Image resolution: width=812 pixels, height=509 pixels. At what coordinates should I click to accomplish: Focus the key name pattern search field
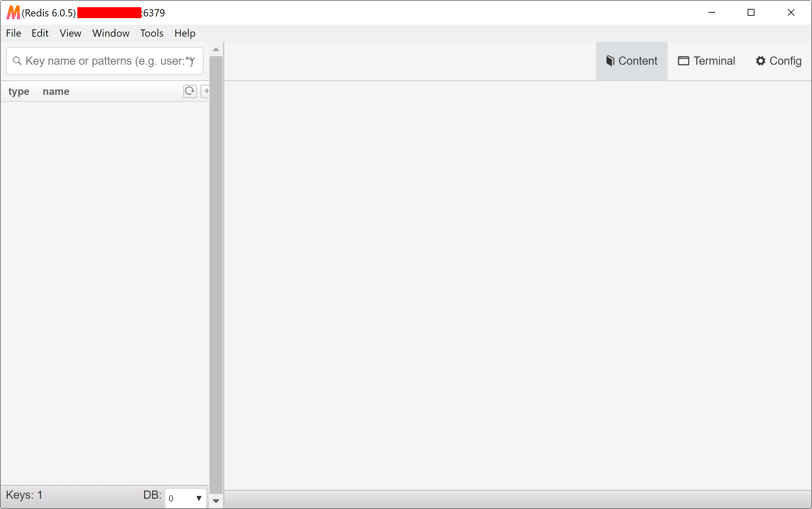click(105, 61)
